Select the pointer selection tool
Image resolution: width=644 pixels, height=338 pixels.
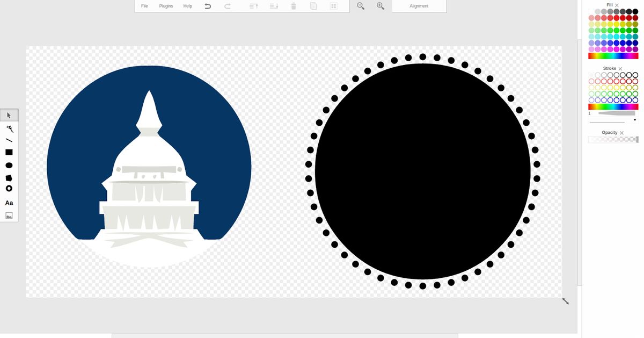tap(9, 115)
